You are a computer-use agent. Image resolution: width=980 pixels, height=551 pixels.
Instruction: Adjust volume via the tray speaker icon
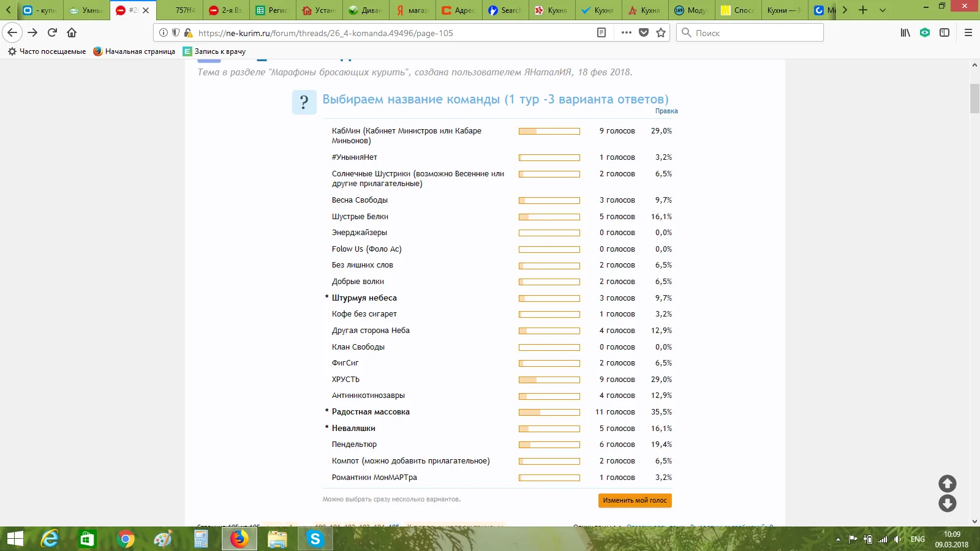(x=897, y=539)
